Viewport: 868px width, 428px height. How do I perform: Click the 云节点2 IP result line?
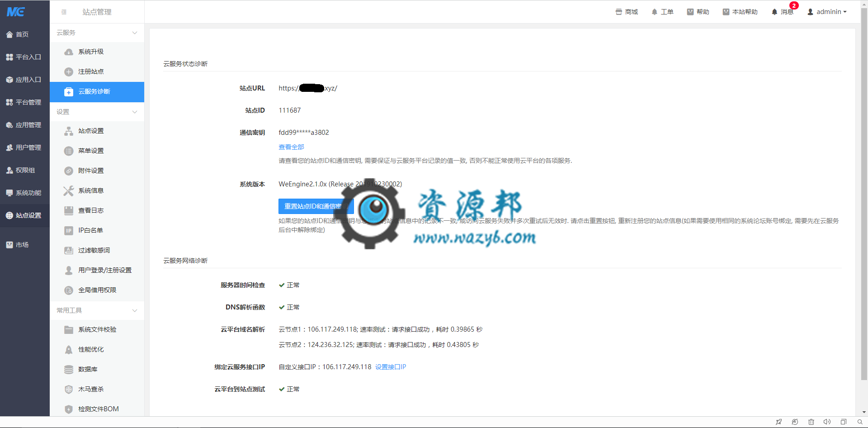[379, 345]
